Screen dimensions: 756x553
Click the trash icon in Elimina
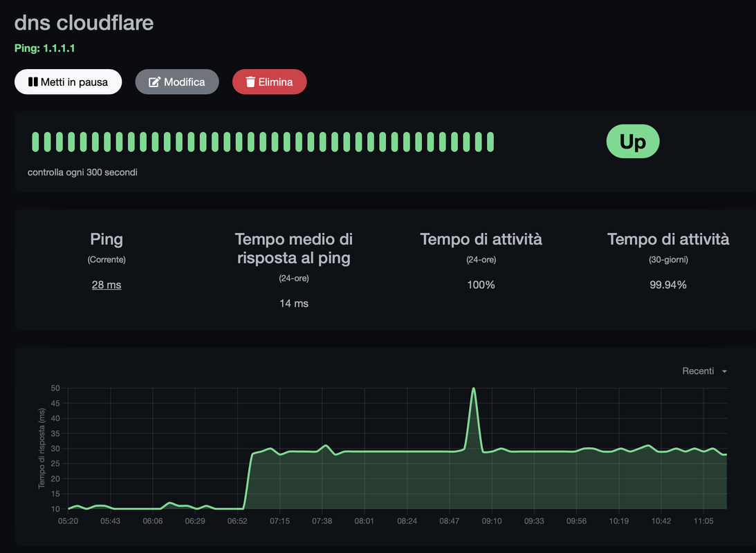250,82
